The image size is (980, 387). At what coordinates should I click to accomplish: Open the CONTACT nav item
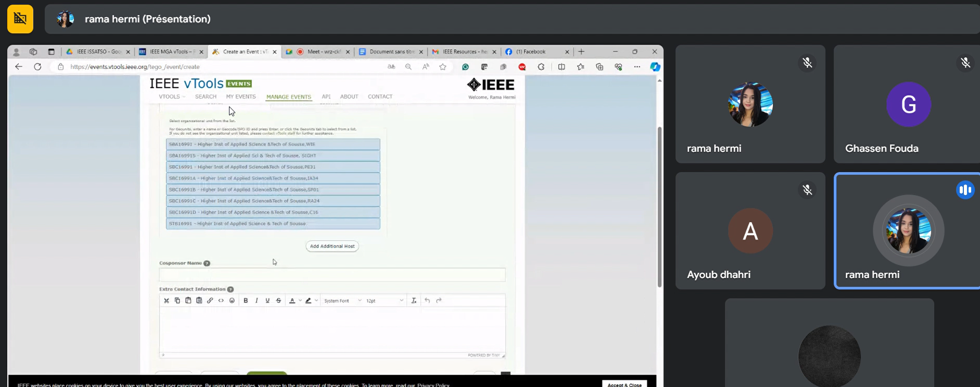click(380, 96)
